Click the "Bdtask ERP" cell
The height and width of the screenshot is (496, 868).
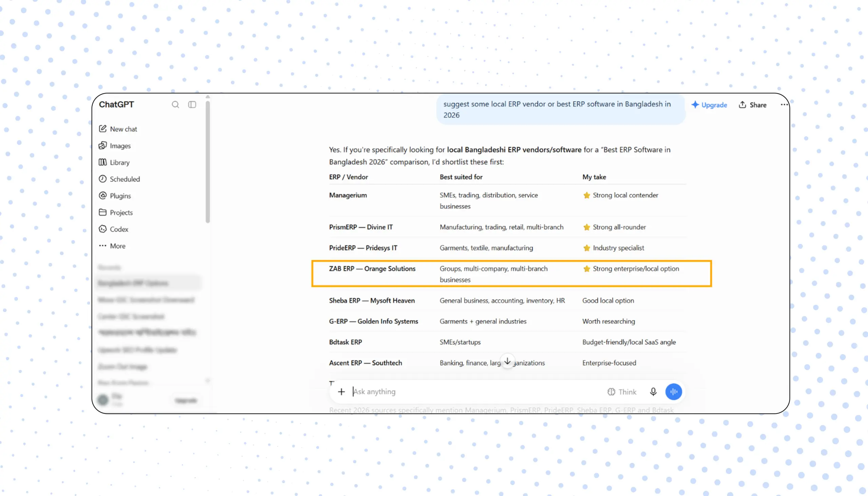[x=346, y=343]
